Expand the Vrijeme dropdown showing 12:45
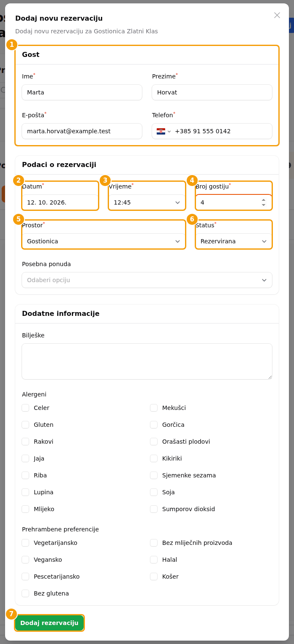The image size is (294, 644). pyautogui.click(x=147, y=202)
